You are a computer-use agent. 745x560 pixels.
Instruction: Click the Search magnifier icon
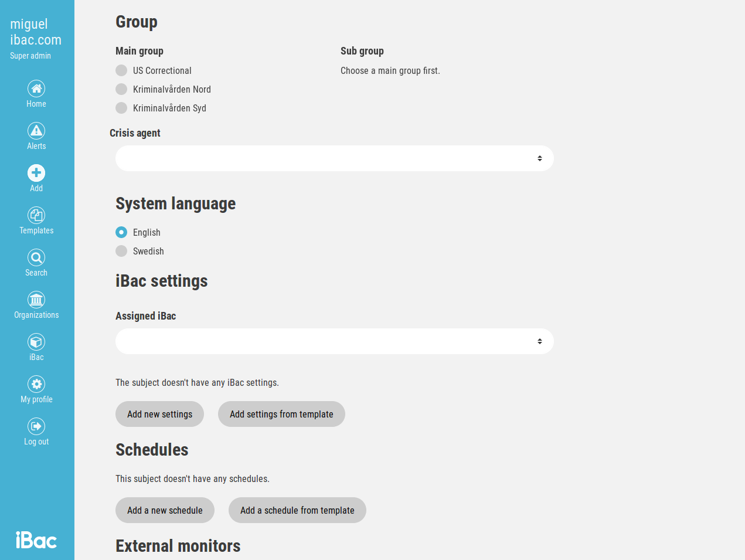click(36, 257)
